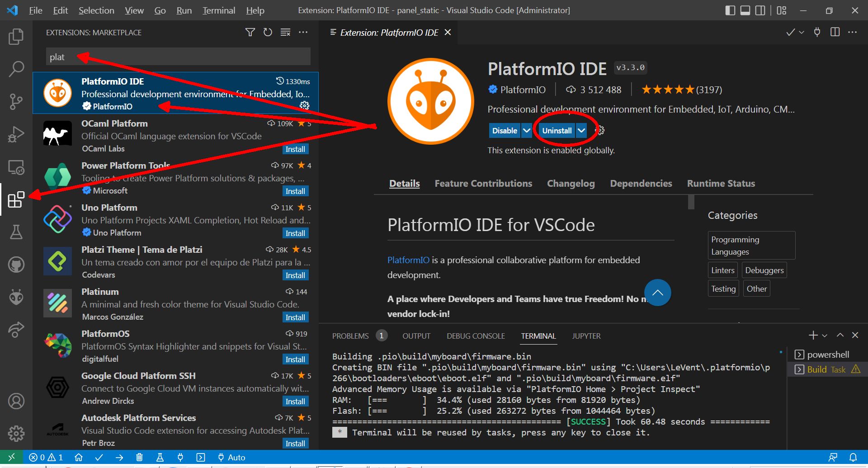Select the Build Task terminal entry
868x468 pixels.
pos(827,369)
